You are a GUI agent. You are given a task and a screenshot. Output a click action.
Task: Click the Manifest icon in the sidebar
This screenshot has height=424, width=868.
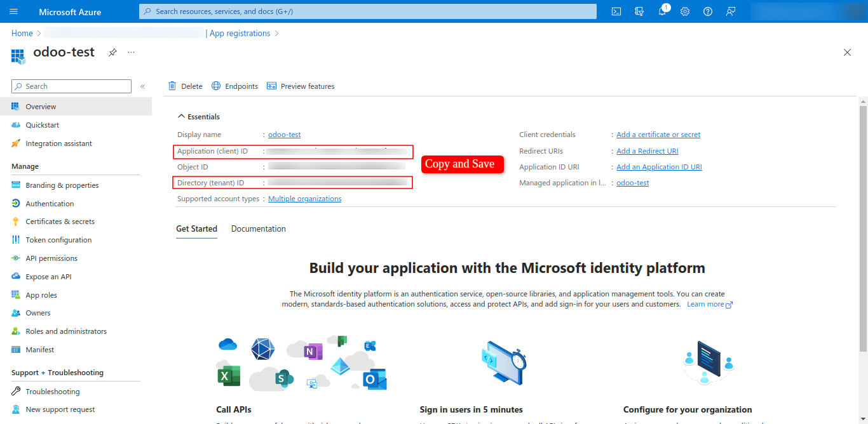[16, 350]
